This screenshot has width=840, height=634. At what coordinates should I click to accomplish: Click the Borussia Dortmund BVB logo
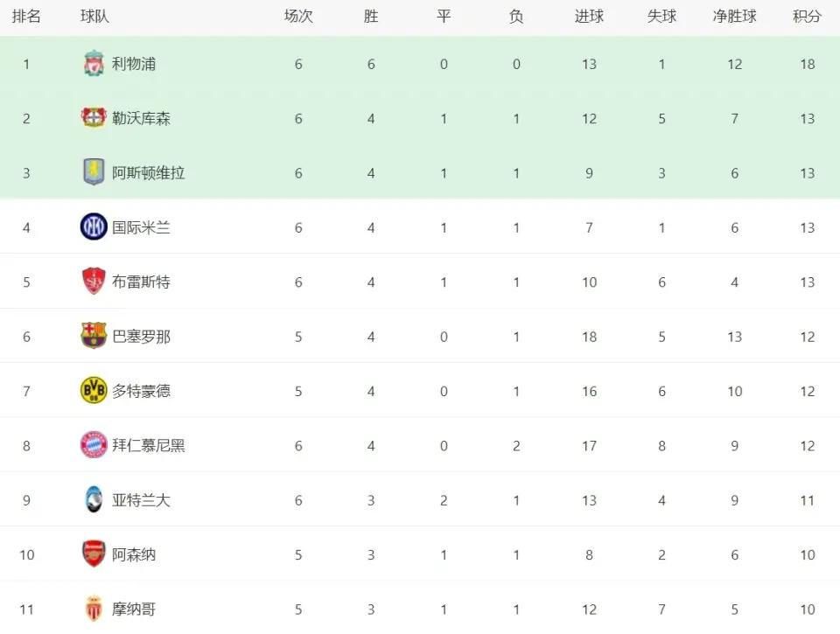pos(94,390)
